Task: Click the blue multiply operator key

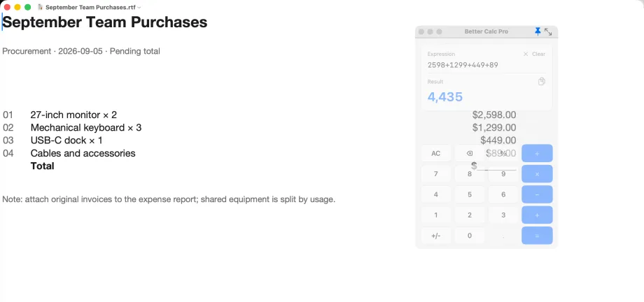Action: [537, 174]
